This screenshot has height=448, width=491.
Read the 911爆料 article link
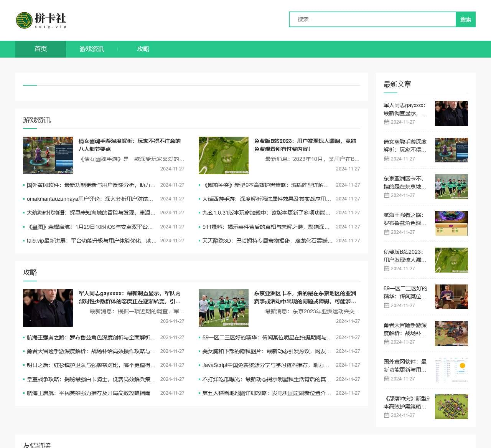click(265, 227)
